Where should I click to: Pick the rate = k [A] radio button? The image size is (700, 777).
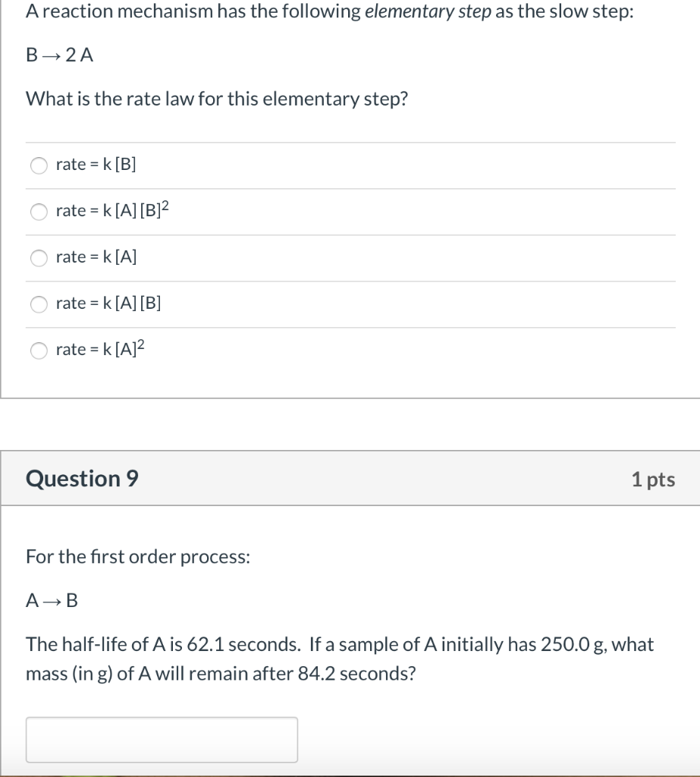[x=39, y=258]
